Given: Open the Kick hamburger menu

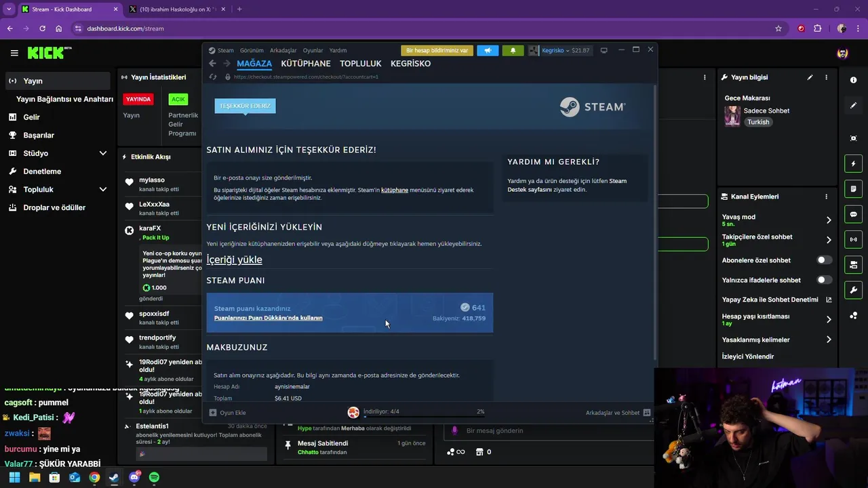Looking at the screenshot, I should (x=14, y=53).
